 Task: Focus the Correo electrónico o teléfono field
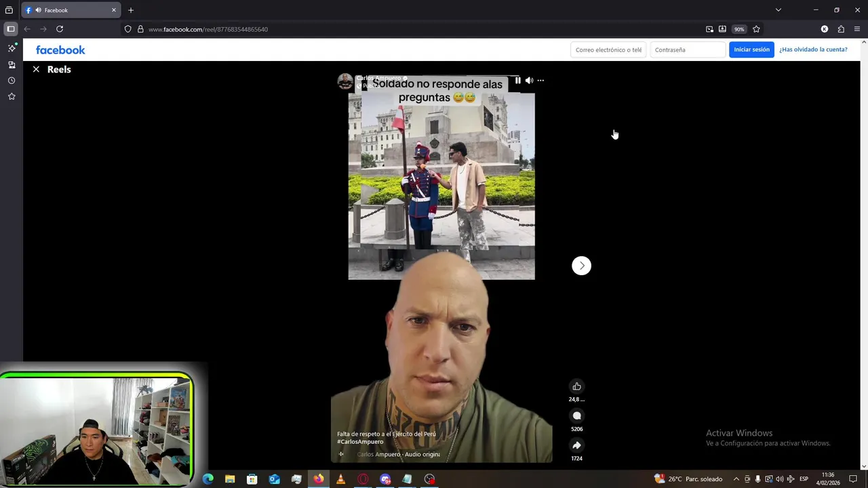pos(608,49)
